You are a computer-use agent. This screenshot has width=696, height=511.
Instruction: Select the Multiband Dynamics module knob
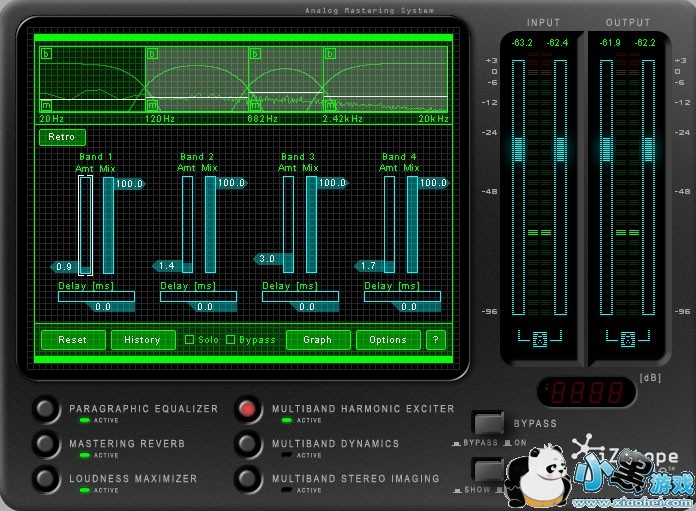(x=248, y=444)
